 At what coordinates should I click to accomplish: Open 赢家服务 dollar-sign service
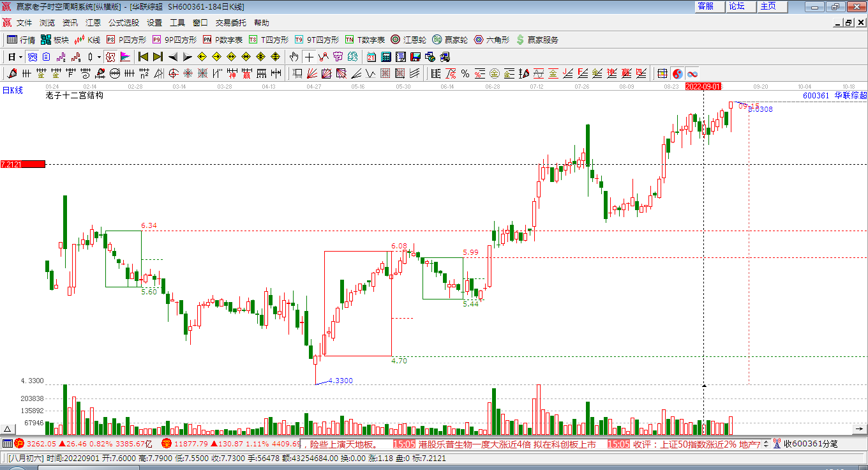pos(537,40)
